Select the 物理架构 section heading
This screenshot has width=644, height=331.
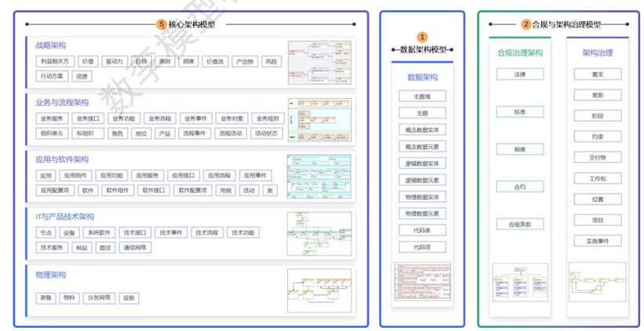[52, 275]
